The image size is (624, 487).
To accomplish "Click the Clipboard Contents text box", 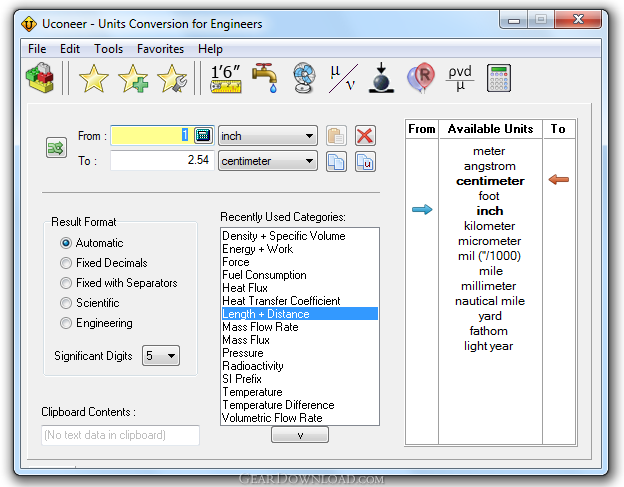I will (120, 435).
